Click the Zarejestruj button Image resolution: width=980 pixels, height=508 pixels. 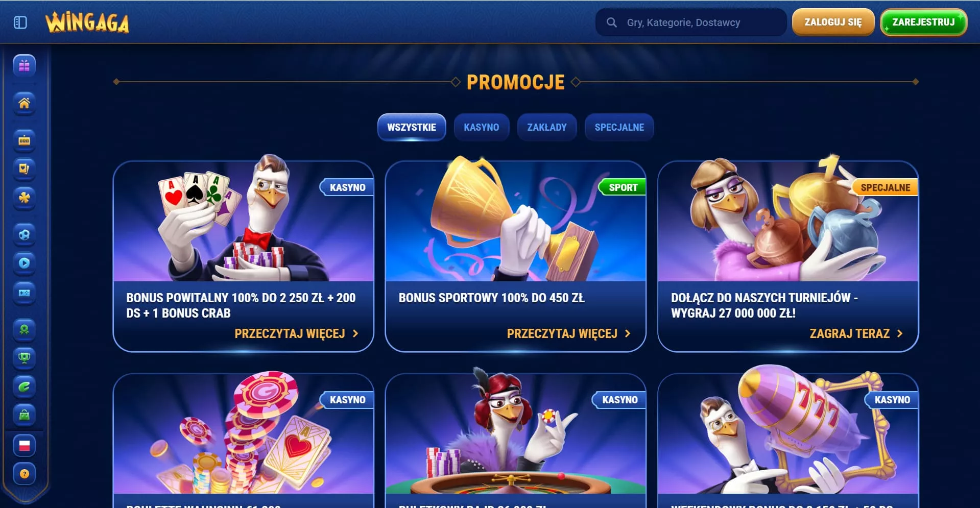point(923,22)
